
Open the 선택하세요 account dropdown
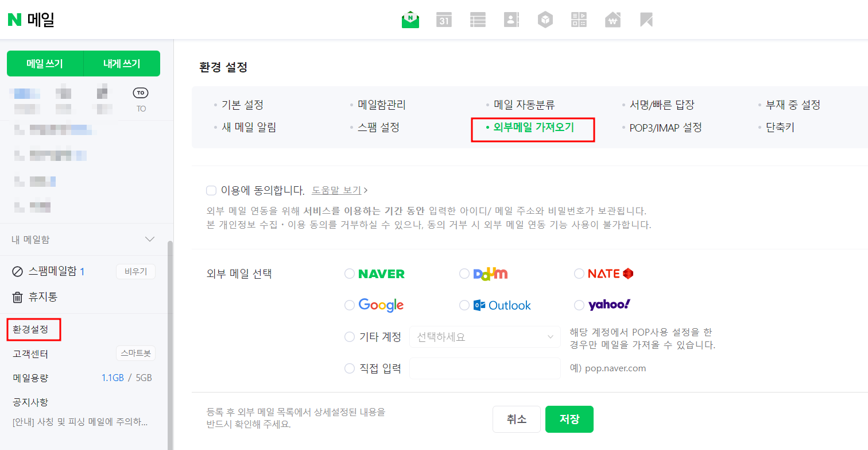point(485,337)
